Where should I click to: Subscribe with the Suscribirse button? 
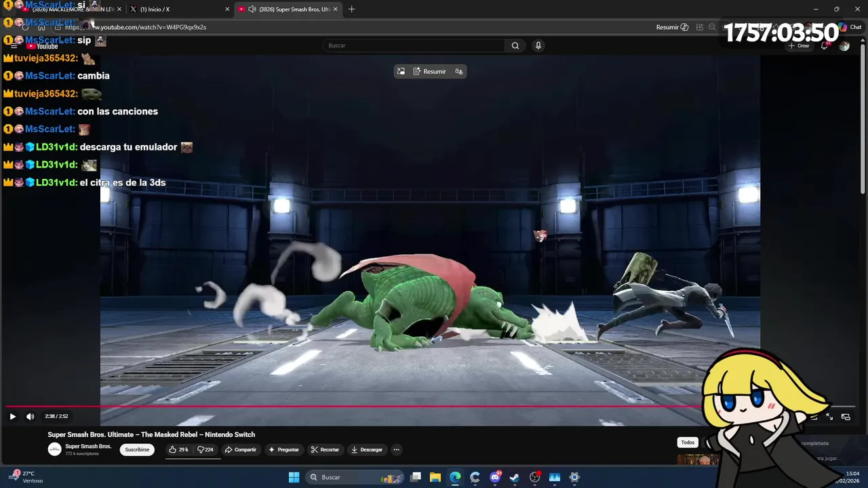point(137,449)
